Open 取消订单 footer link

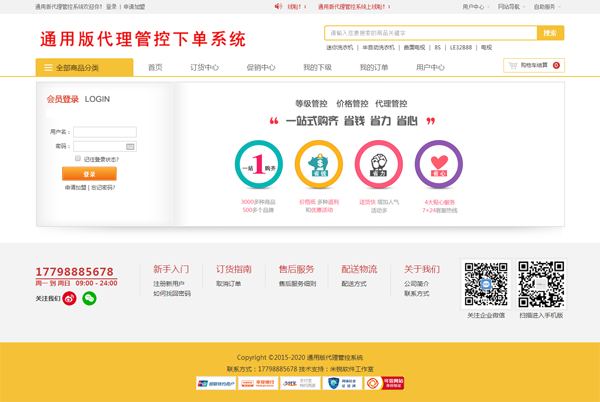pos(228,284)
